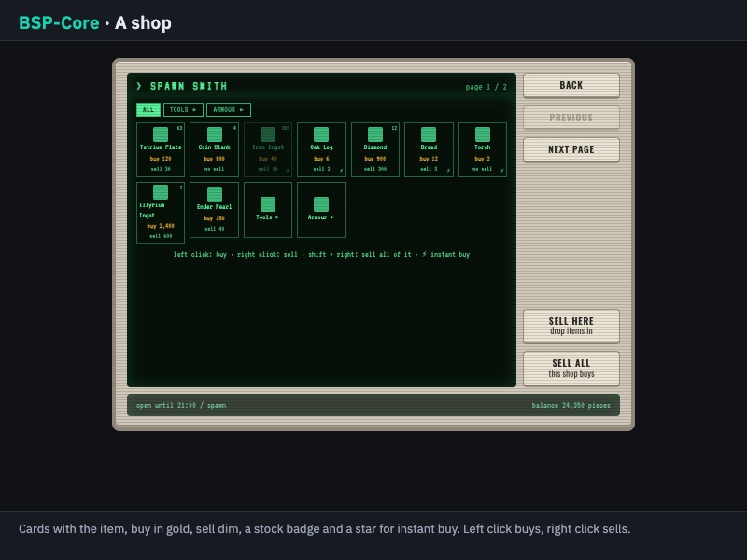
Task: Click the instant-buy bolt on Bread
Action: [x=448, y=171]
